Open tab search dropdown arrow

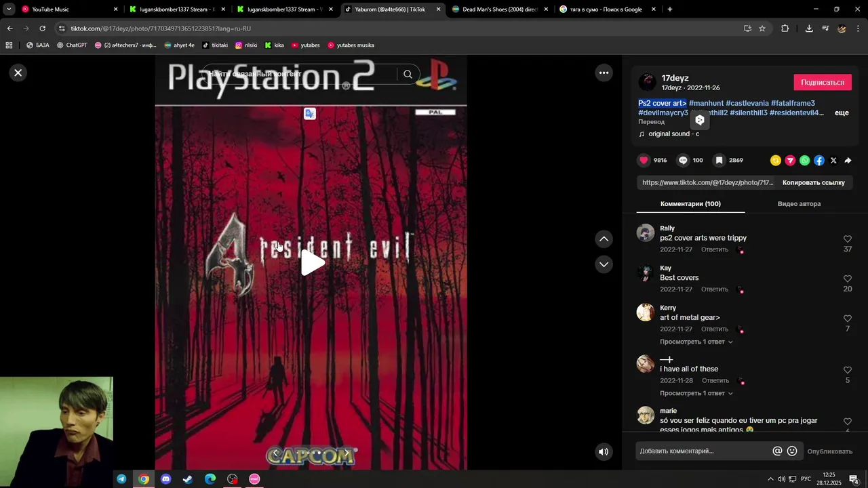click(9, 9)
